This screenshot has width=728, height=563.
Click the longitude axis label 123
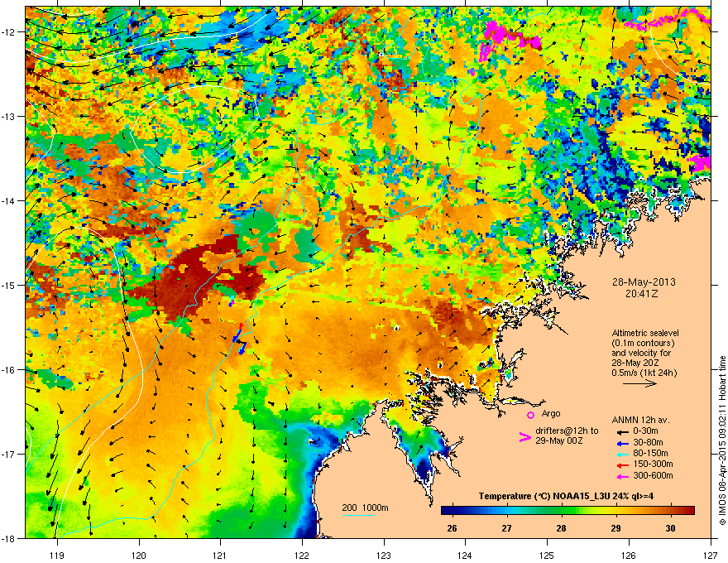coord(384,555)
